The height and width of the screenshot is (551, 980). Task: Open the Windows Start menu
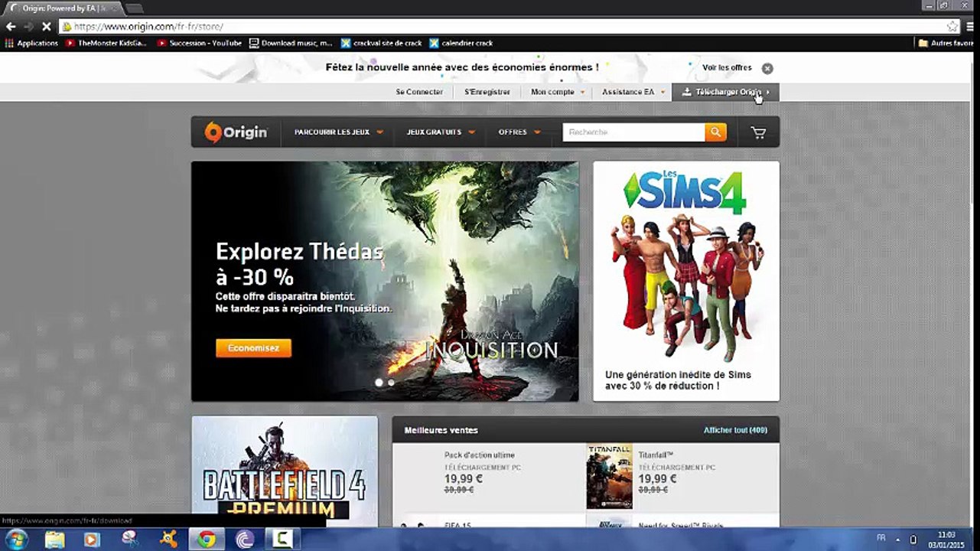17,539
